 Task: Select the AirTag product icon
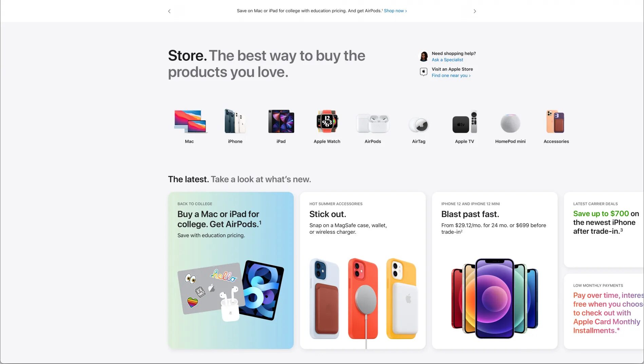point(419,125)
